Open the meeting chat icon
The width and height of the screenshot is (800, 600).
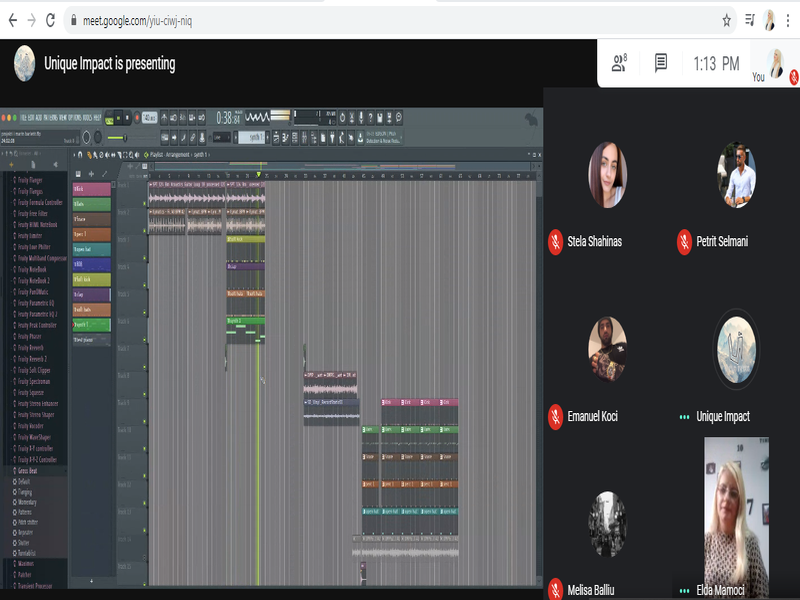point(661,63)
